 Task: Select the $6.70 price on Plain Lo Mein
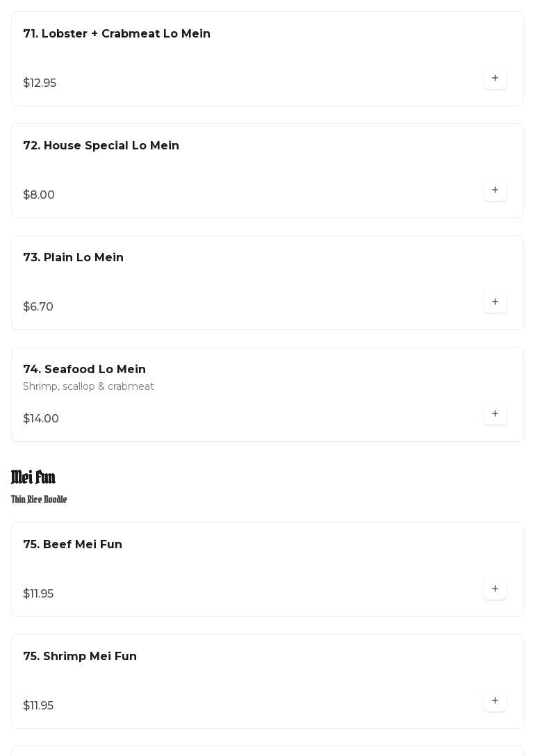(38, 307)
